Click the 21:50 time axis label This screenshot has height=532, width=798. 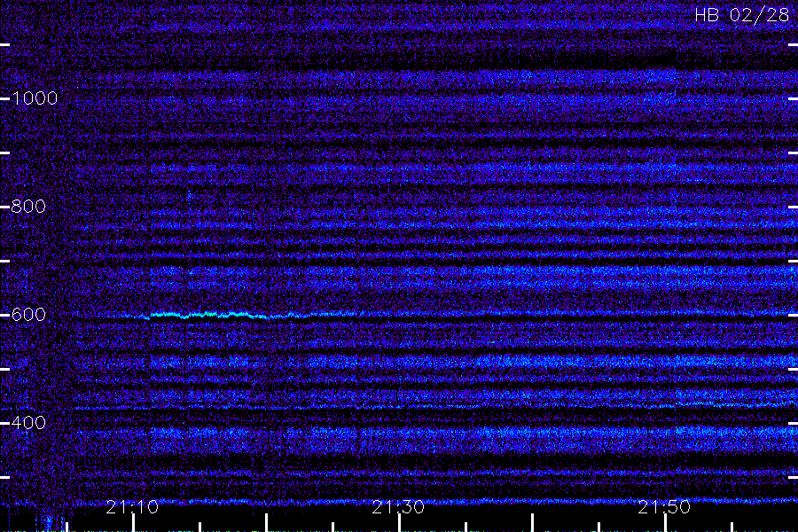click(x=664, y=507)
